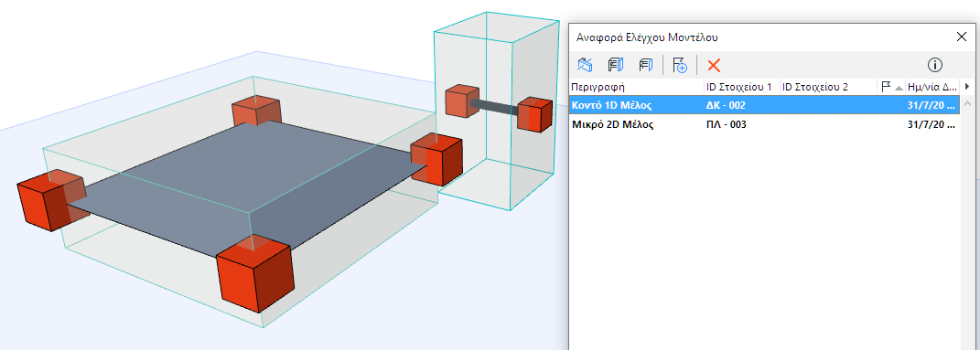980x350 pixels.
Task: Click the third toolbar icon with small blue panel
Action: coord(646,65)
